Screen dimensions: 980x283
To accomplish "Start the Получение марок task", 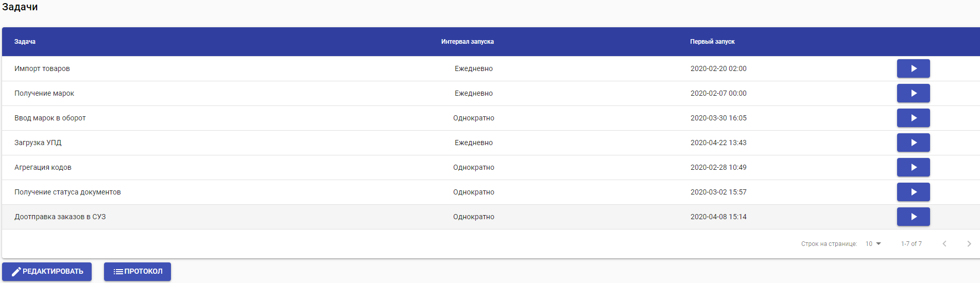I will (913, 93).
